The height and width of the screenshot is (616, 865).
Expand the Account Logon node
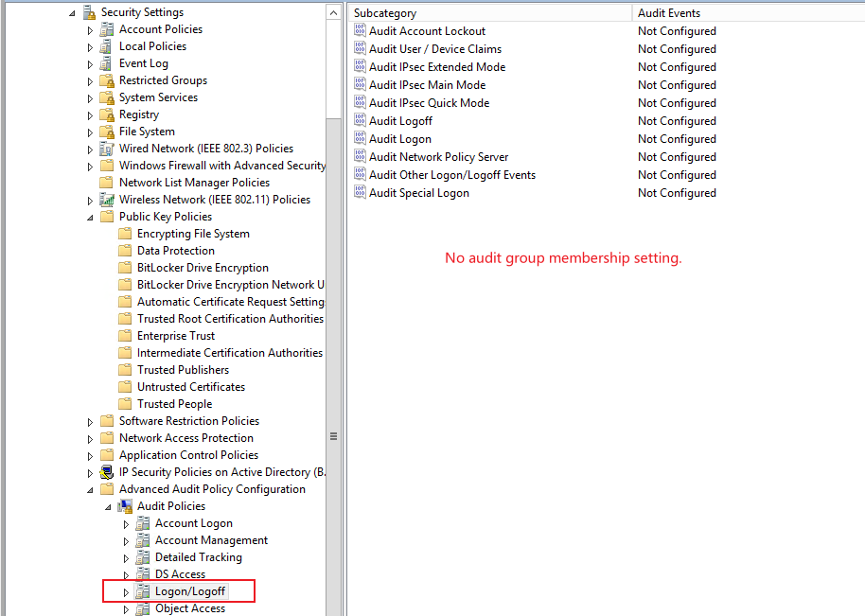click(x=126, y=524)
